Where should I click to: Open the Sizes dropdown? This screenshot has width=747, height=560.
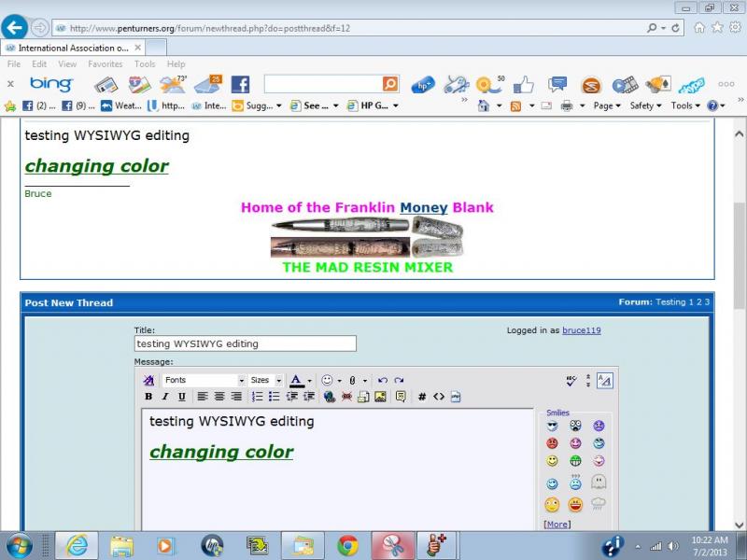point(265,381)
